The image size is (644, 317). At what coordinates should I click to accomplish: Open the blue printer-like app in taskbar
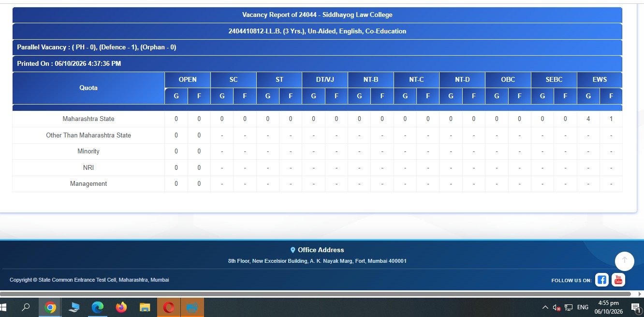pos(192,307)
